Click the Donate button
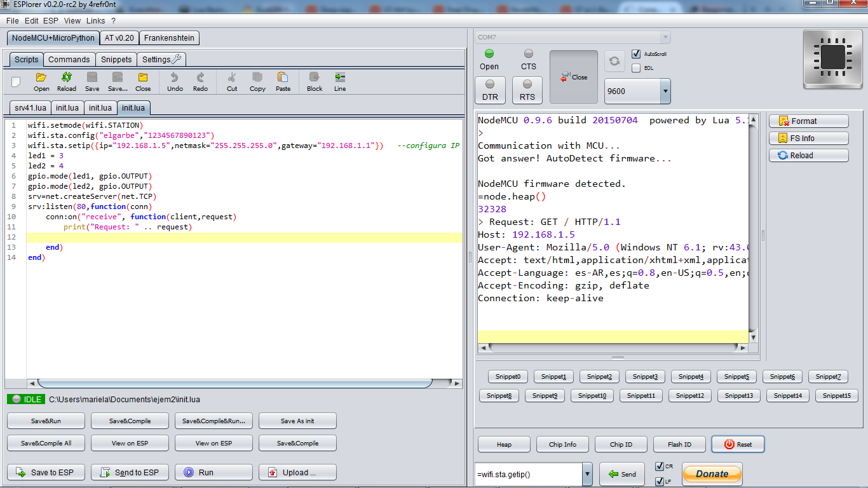868x488 pixels. point(712,473)
